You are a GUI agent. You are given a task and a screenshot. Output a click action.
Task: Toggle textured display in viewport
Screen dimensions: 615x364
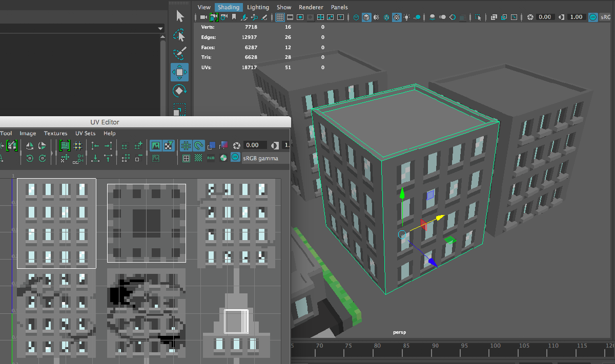[x=397, y=17]
